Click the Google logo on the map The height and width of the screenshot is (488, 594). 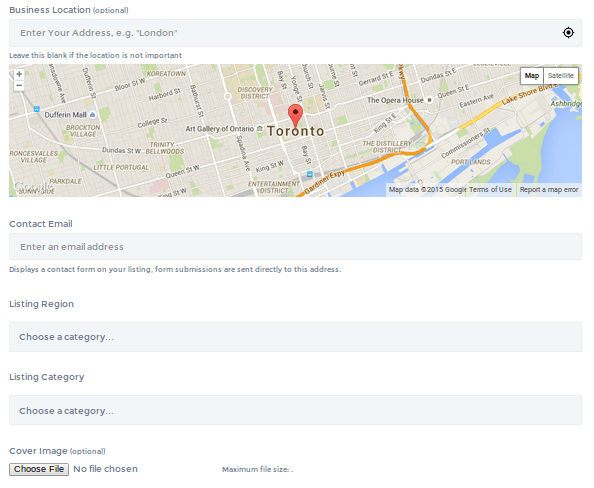[32, 186]
